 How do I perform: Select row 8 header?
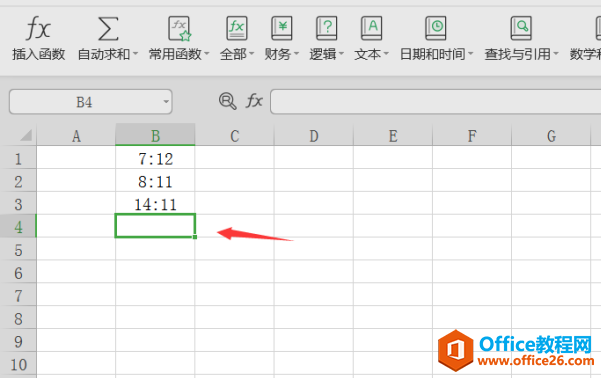[18, 317]
